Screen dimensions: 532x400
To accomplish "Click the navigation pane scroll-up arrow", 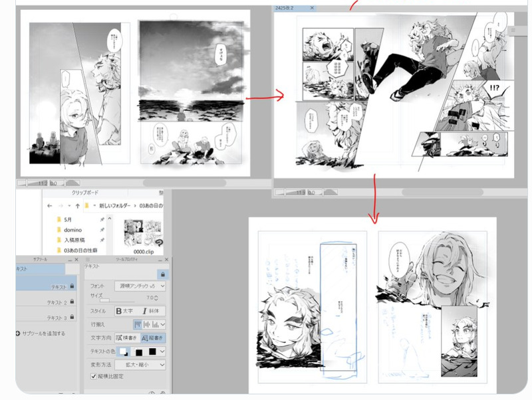I will click(x=109, y=219).
